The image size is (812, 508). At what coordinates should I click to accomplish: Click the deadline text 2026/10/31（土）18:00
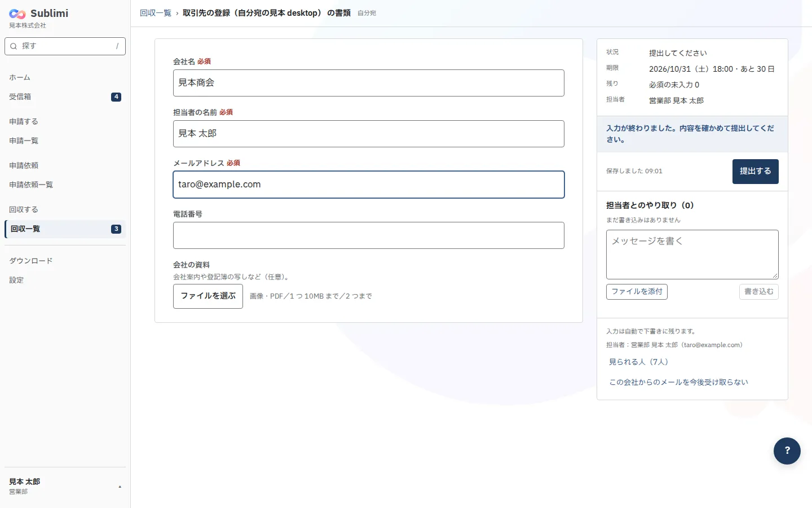pyautogui.click(x=691, y=69)
